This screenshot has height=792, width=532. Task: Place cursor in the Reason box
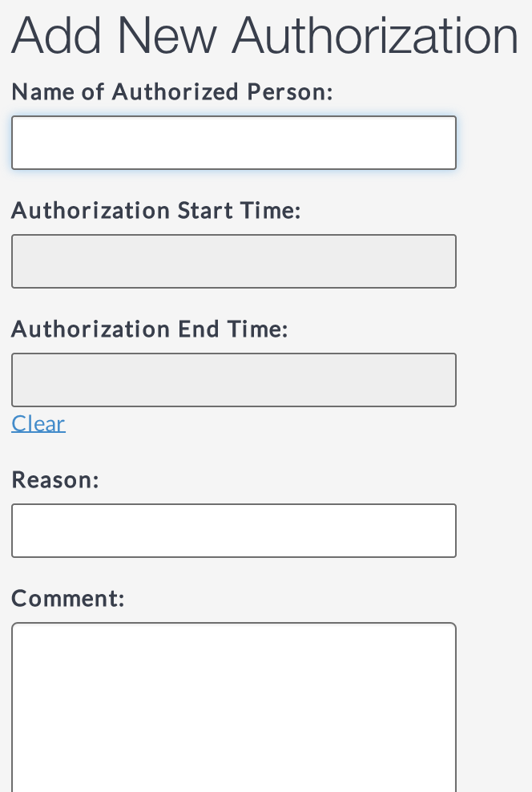(x=233, y=531)
